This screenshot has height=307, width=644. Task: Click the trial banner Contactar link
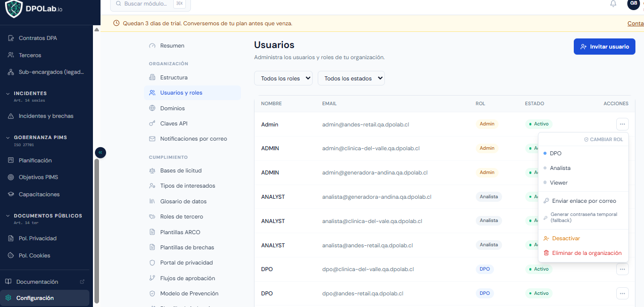pyautogui.click(x=635, y=23)
